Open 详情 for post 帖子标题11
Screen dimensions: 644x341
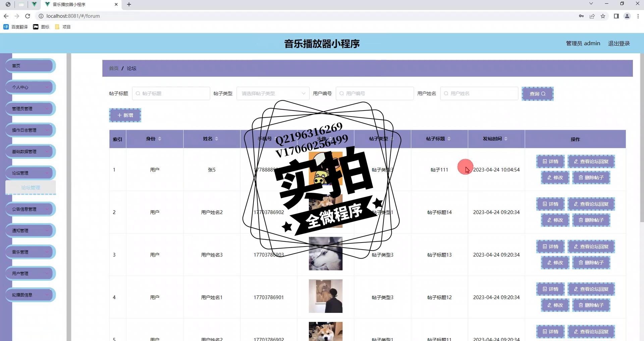550,332
